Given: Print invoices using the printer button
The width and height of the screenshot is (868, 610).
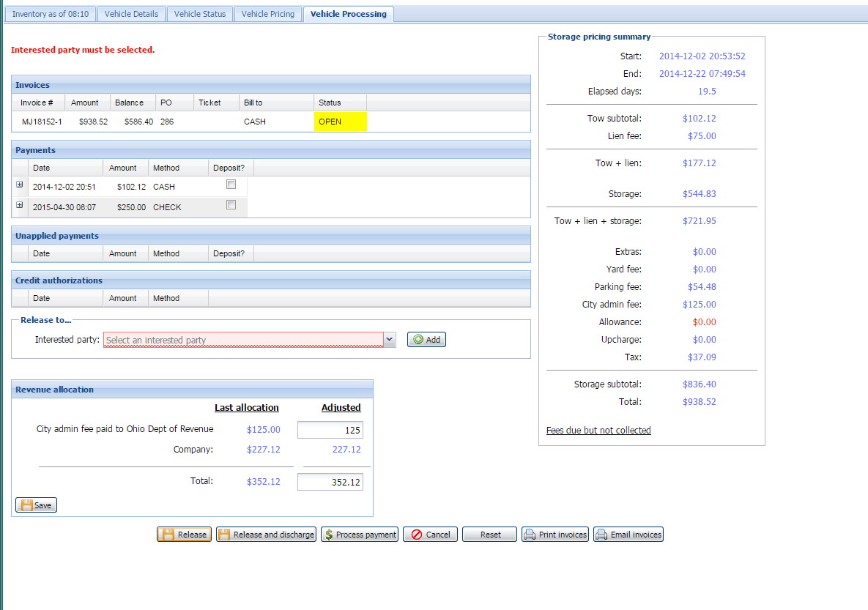Looking at the screenshot, I should [555, 535].
